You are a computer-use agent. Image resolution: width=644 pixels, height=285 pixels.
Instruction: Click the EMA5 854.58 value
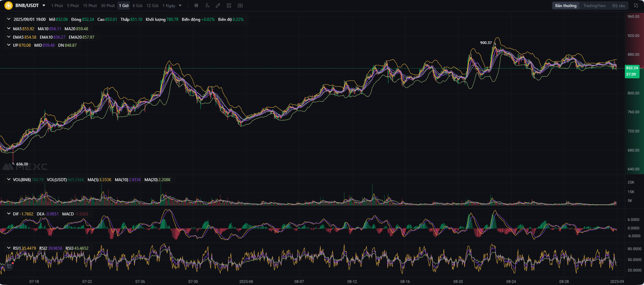(x=25, y=37)
